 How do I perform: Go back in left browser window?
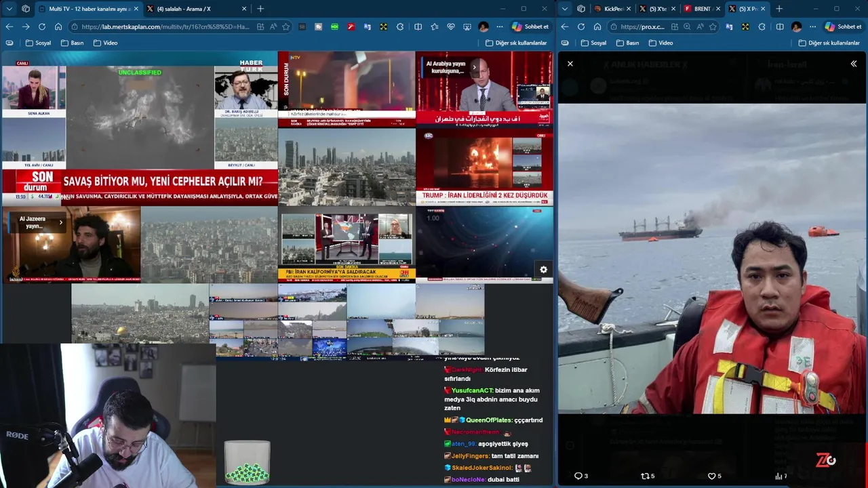point(9,26)
